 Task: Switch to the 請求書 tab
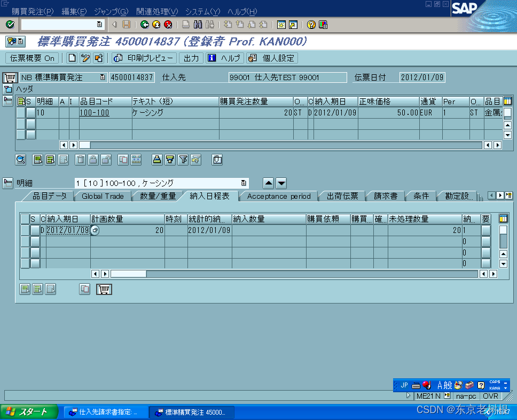tap(386, 196)
